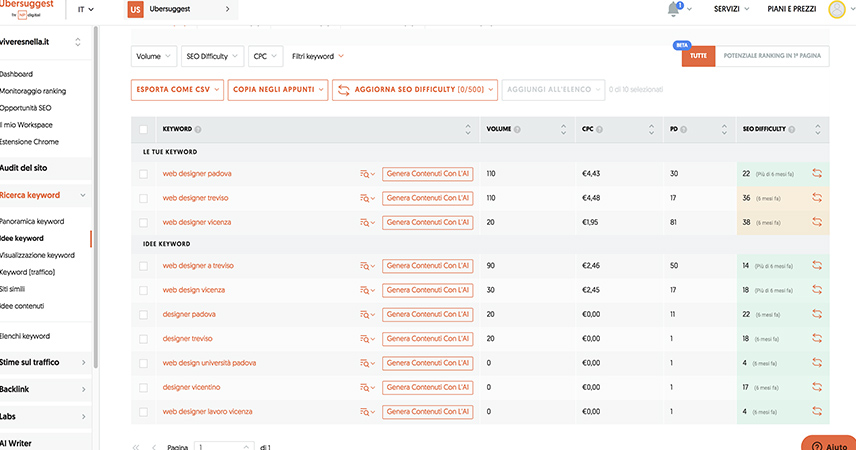Open Panoramica keyword in sidebar
Screen dimensions: 856x450
pos(33,221)
